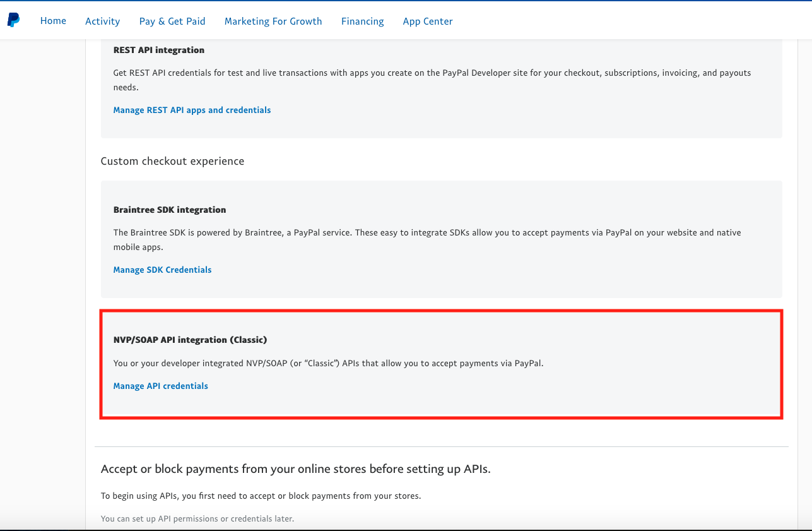
Task: Open Manage REST API apps and credentials link
Action: pos(192,110)
